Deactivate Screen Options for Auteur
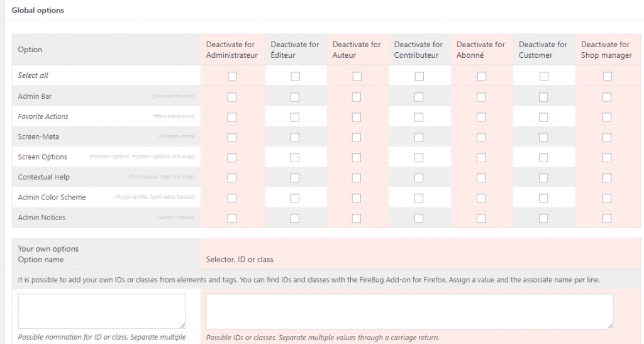The image size is (644, 344). 357,157
